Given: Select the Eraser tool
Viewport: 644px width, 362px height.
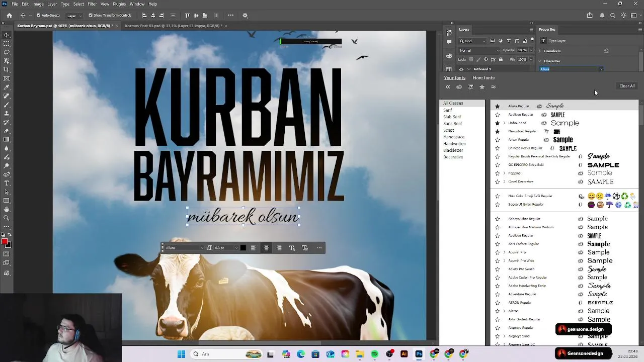Looking at the screenshot, I should [x=7, y=131].
